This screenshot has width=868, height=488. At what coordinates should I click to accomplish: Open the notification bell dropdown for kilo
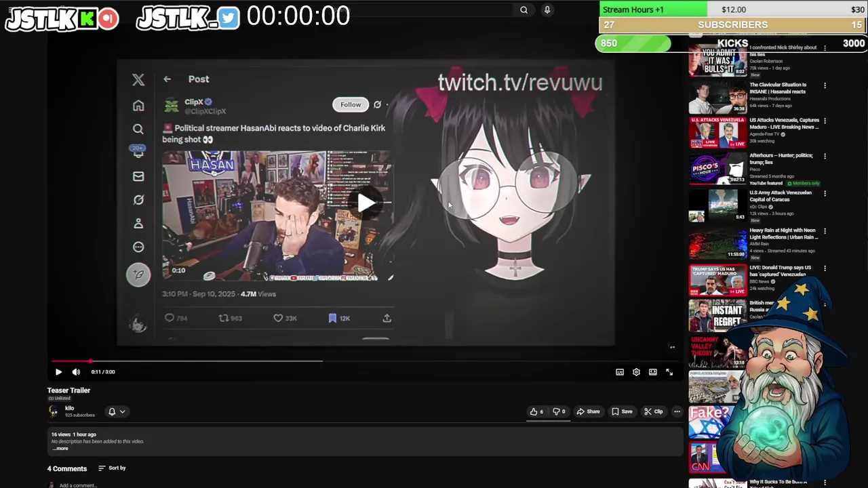(116, 411)
